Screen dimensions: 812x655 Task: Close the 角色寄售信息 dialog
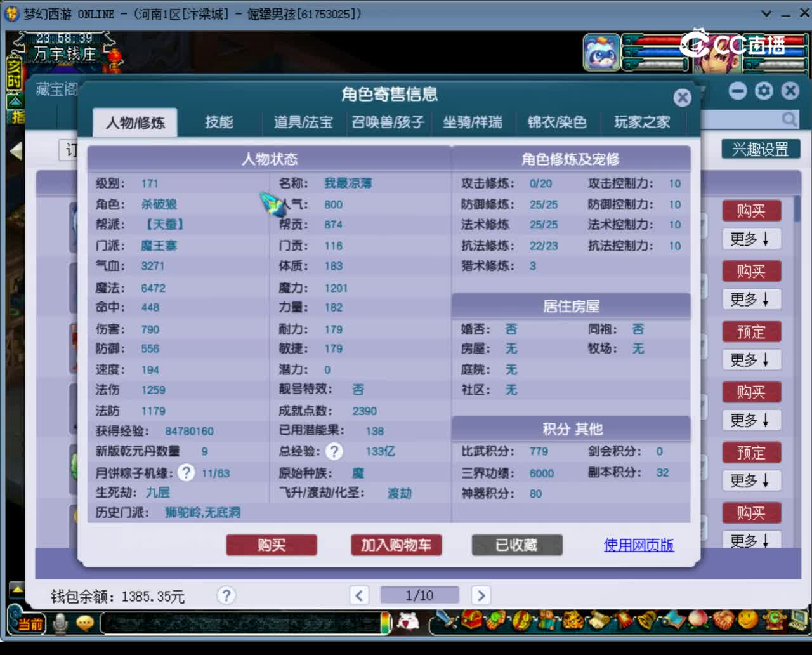click(x=682, y=97)
